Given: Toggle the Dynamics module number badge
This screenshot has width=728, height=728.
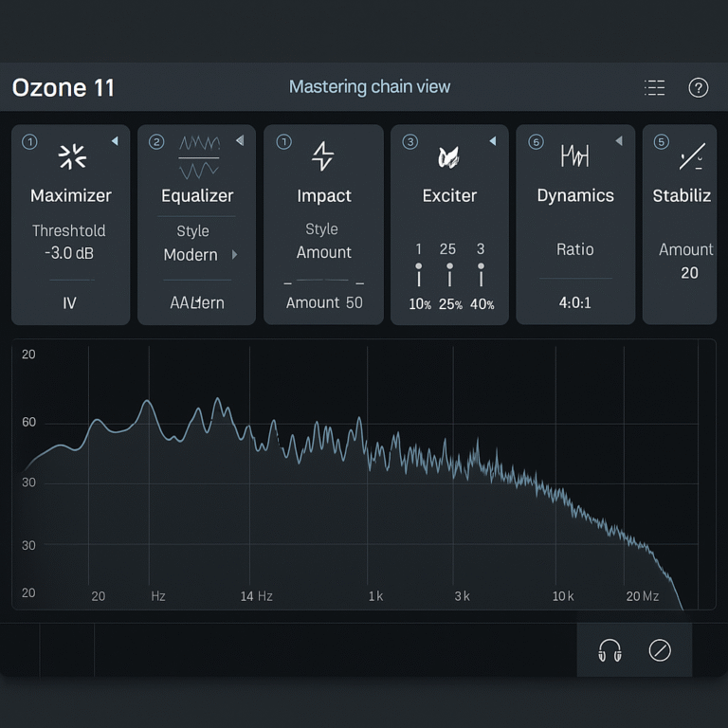Looking at the screenshot, I should click(536, 141).
